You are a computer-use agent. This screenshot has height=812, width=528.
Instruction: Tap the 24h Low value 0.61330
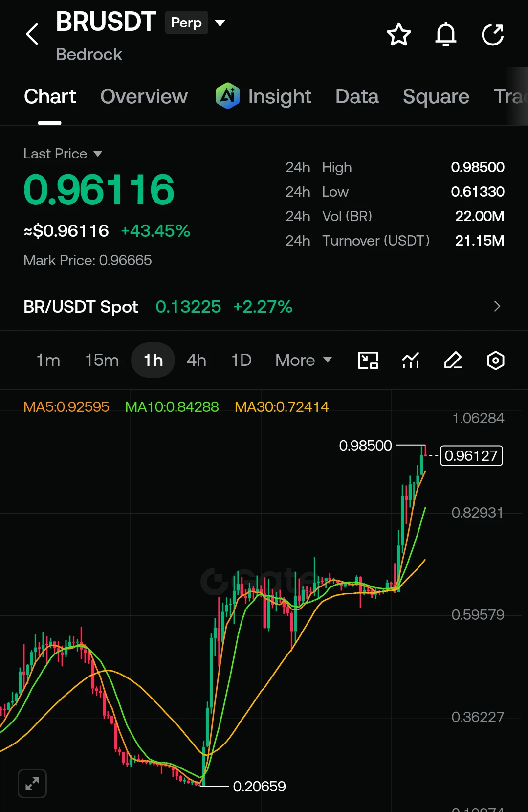click(478, 192)
